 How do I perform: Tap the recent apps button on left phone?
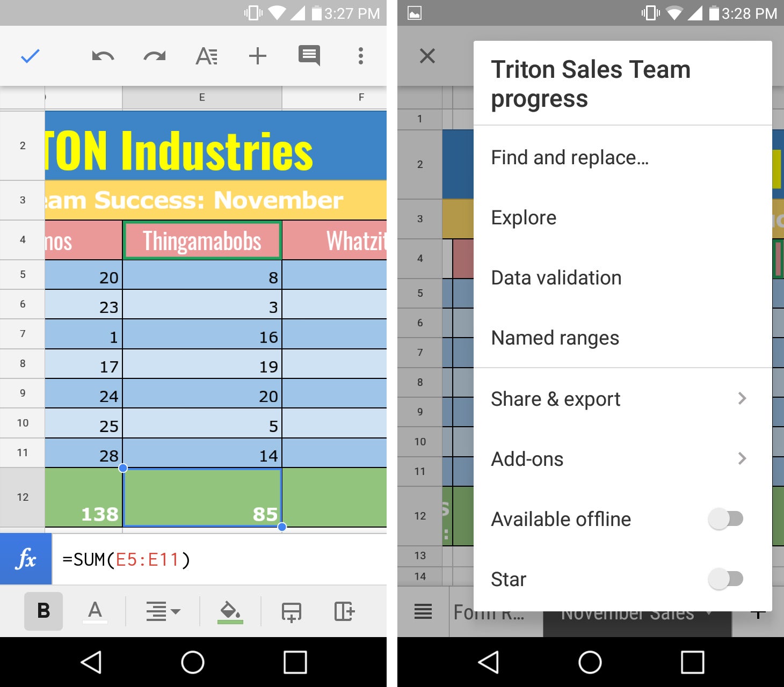pyautogui.click(x=295, y=662)
